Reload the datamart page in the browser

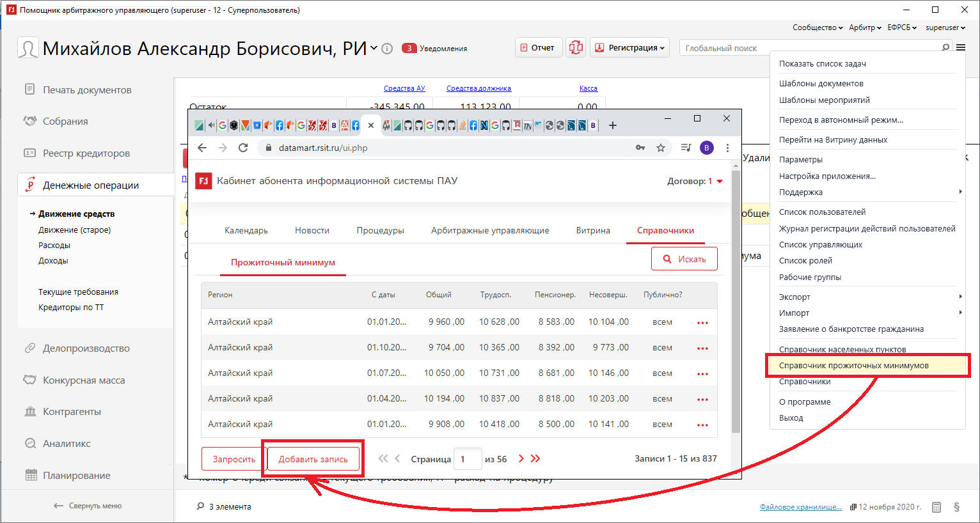coord(243,148)
